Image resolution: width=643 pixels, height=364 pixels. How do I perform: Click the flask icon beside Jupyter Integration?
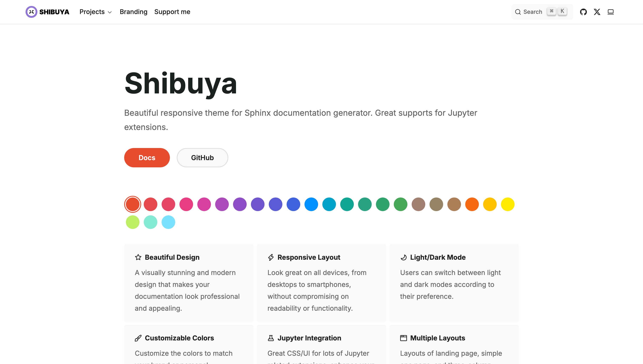click(271, 338)
